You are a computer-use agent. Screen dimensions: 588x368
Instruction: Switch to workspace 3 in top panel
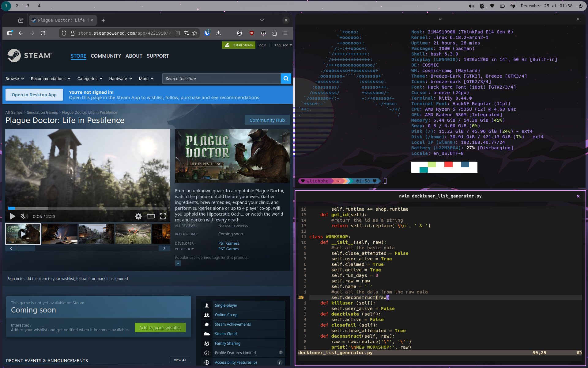28,6
